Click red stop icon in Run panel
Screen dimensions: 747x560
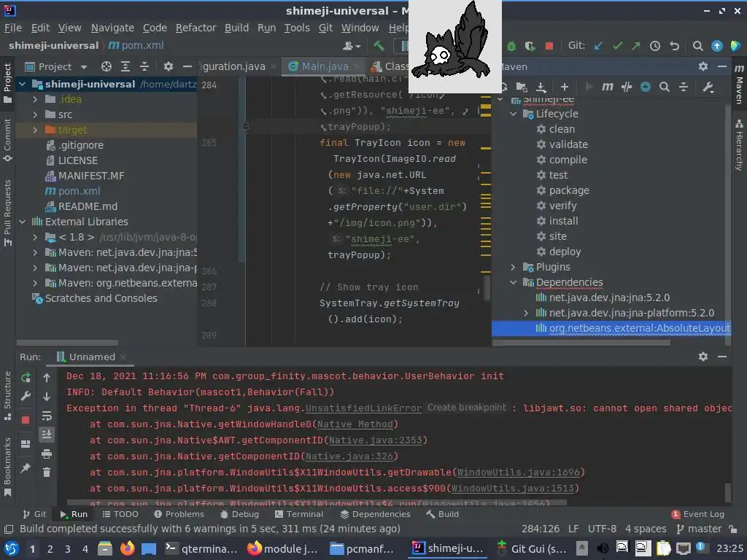coord(26,419)
